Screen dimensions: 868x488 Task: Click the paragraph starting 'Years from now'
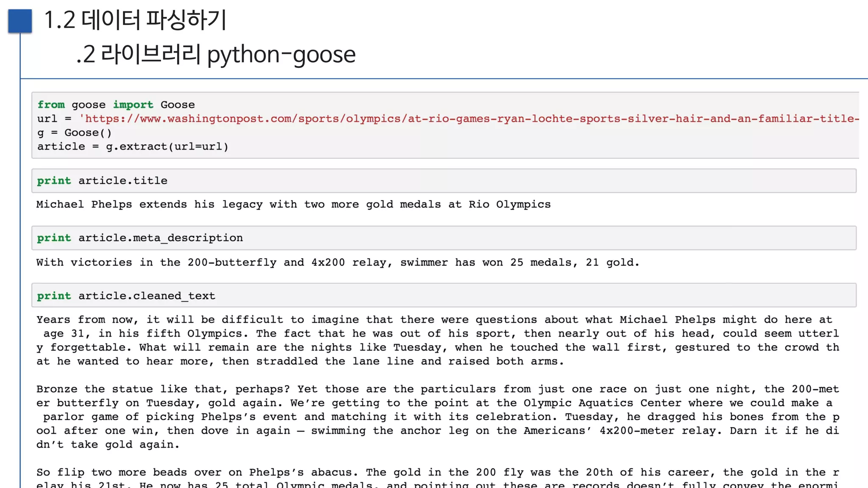[x=437, y=340]
